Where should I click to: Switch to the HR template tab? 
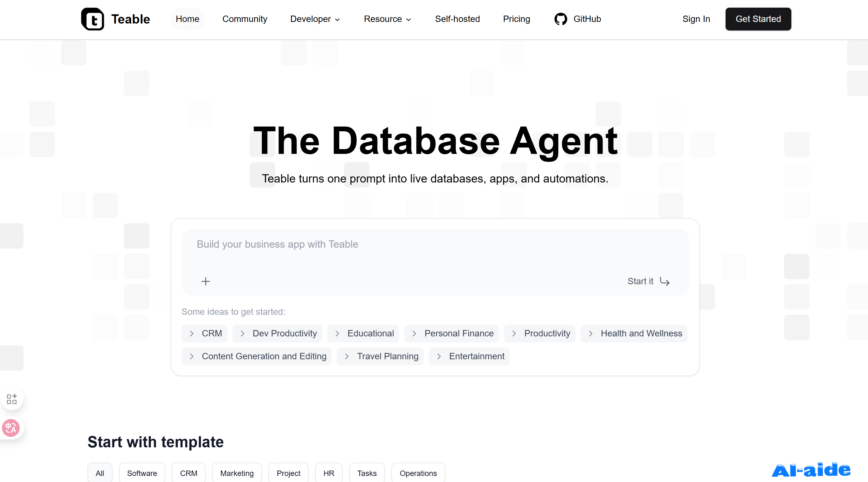coord(328,473)
